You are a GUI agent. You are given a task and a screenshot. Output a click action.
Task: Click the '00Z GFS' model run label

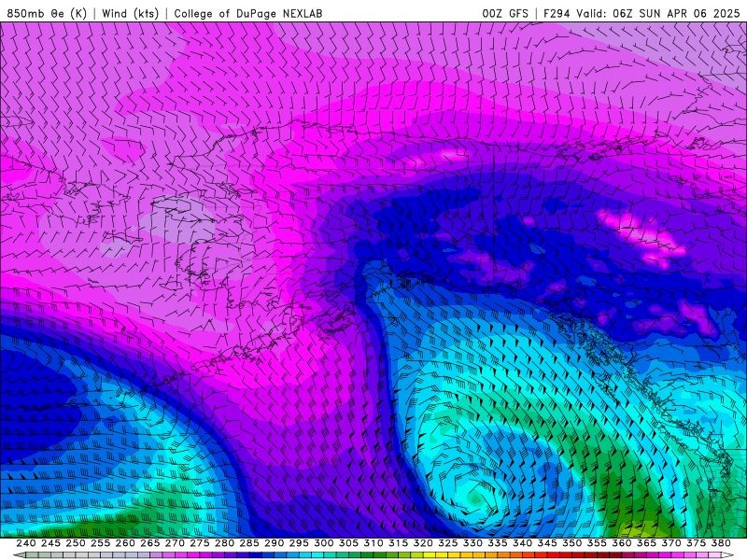[x=505, y=13]
